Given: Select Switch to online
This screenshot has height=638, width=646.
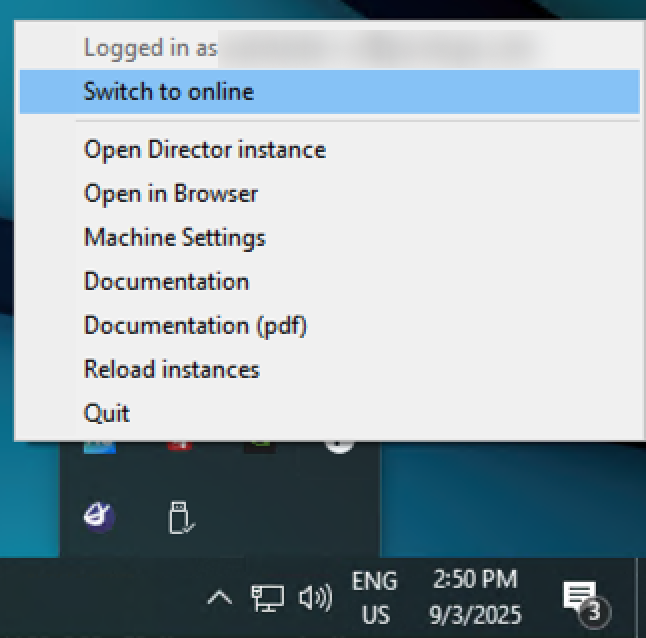Looking at the screenshot, I should pos(168,92).
